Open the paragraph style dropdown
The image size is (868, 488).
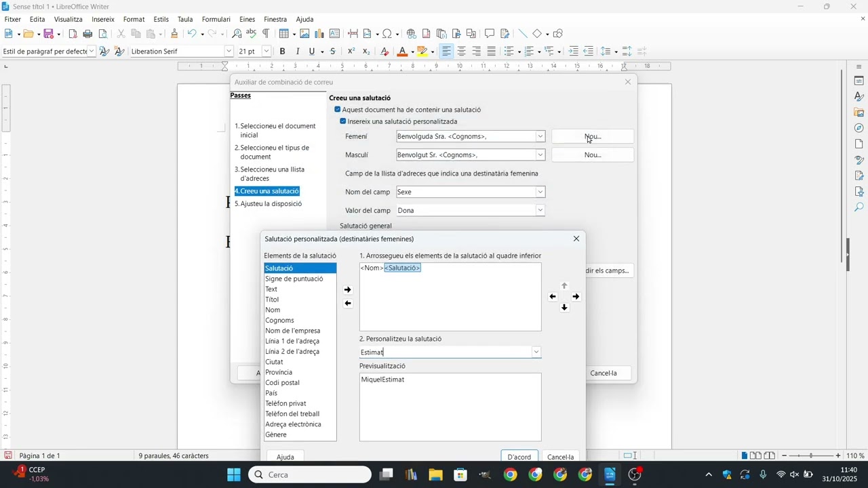click(x=92, y=52)
